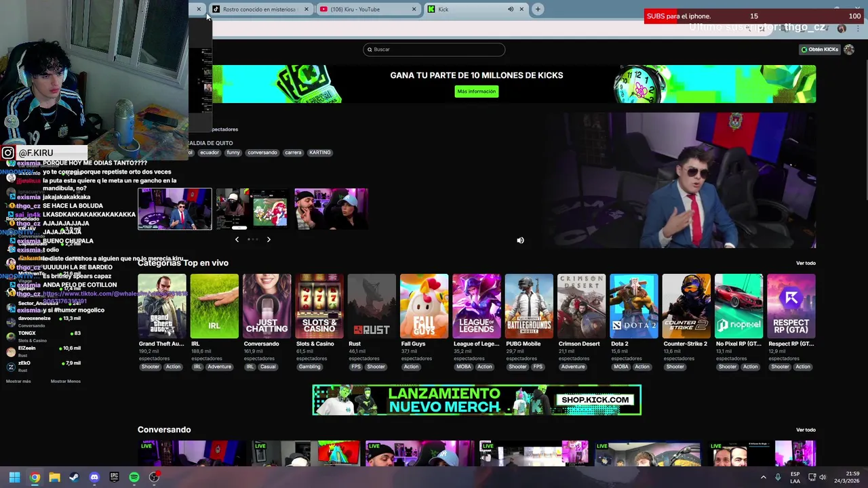The image size is (868, 488).
Task: Select featured thumbnail with Mario game
Action: pos(252,209)
